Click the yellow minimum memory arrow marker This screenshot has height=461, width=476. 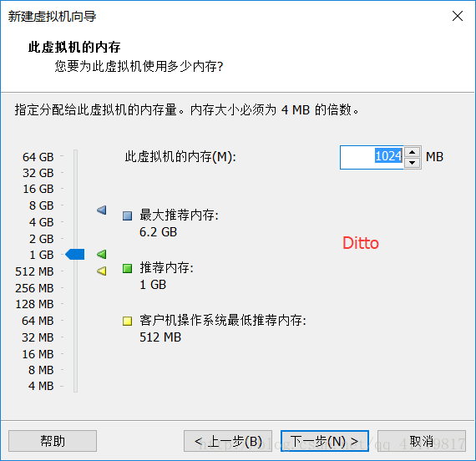point(102,271)
